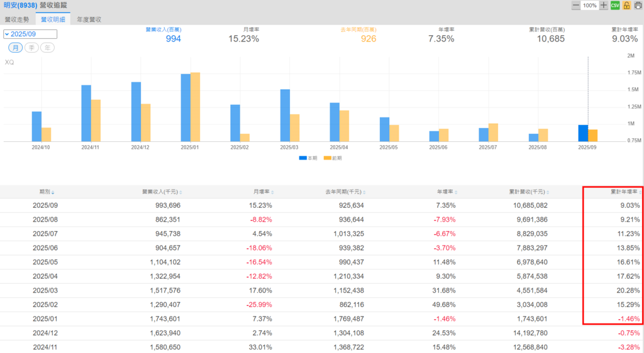Click the red -25.99% monthly growth cell

pos(259,305)
